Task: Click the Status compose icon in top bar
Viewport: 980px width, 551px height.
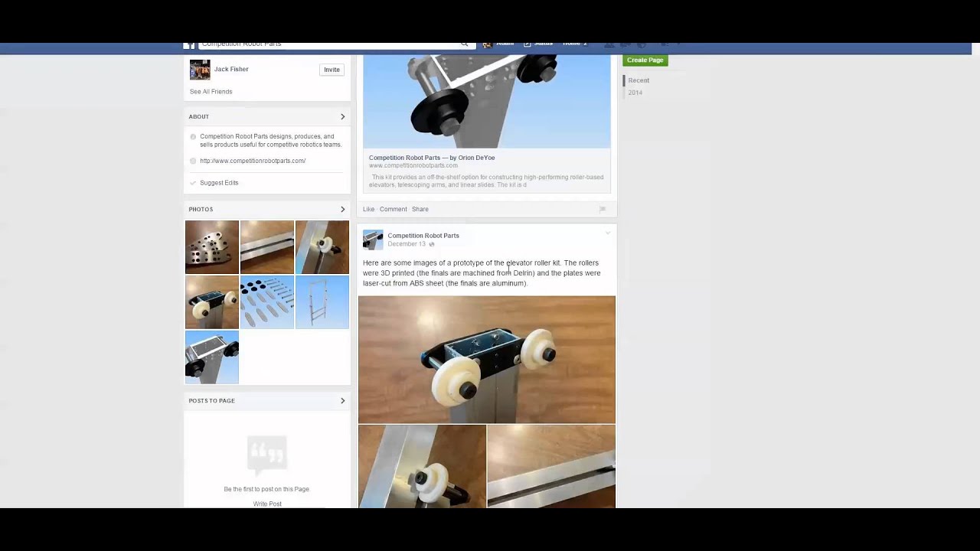Action: 527,44
